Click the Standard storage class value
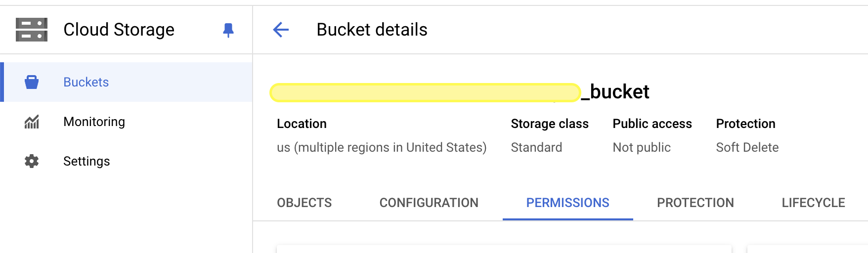 [x=536, y=147]
